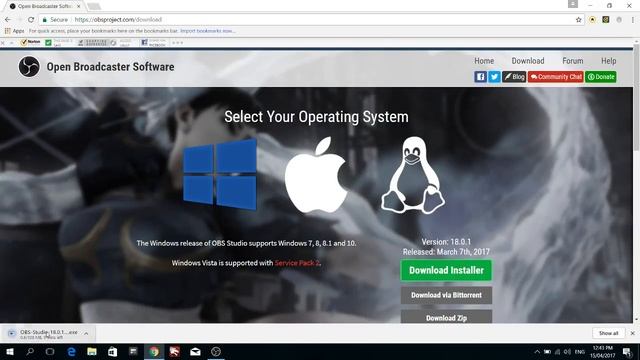Screen dimensions: 640x360
Task: Go back with the browser back arrow
Action: (x=8, y=20)
